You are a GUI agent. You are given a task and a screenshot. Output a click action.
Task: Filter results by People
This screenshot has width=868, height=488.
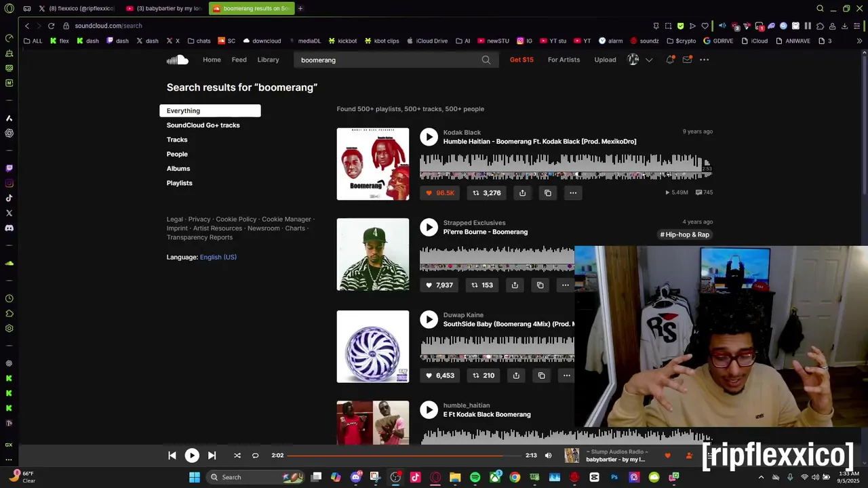(177, 154)
